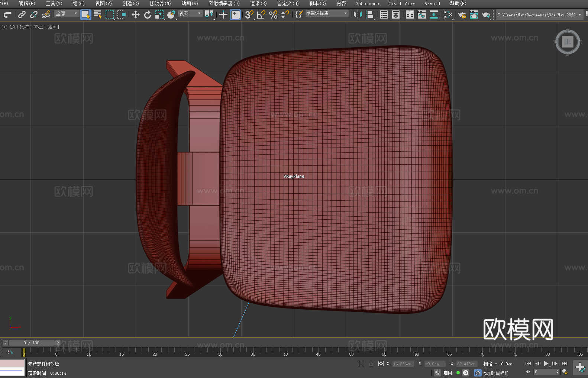The width and height of the screenshot is (588, 378).
Task: Click Bind to Space Warp icon
Action: [46, 14]
